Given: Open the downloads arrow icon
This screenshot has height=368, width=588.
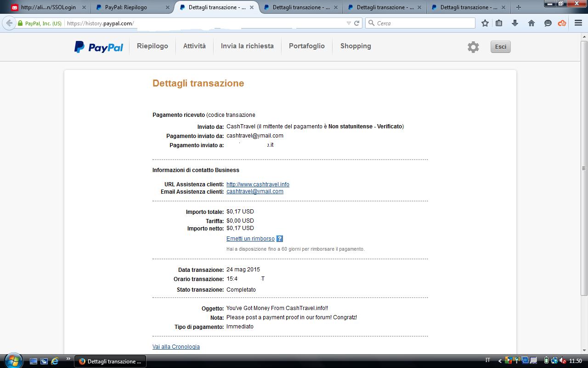Looking at the screenshot, I should (515, 23).
